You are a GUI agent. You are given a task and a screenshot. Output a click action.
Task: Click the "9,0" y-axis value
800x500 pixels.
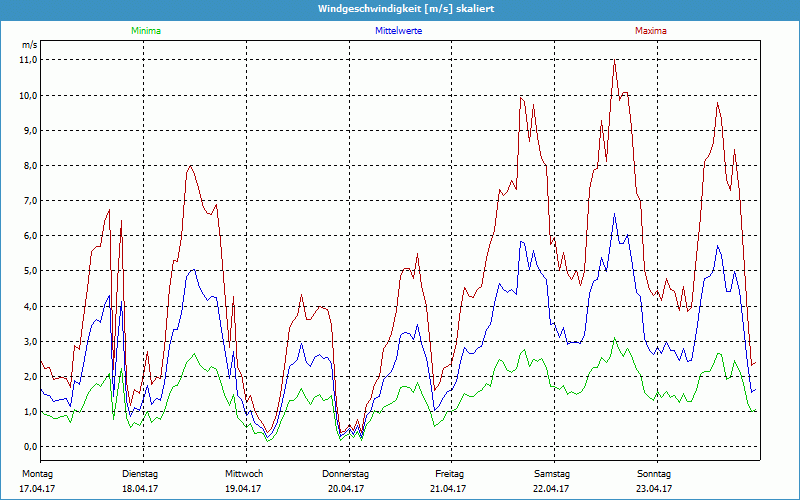click(x=31, y=131)
